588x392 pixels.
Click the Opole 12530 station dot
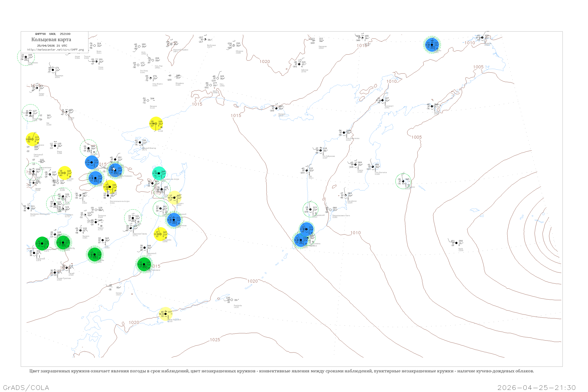pos(456,243)
